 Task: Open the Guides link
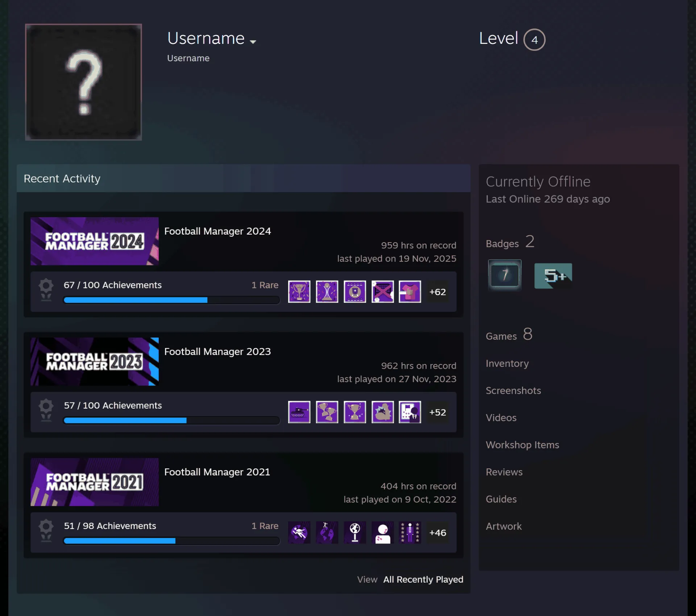click(501, 499)
